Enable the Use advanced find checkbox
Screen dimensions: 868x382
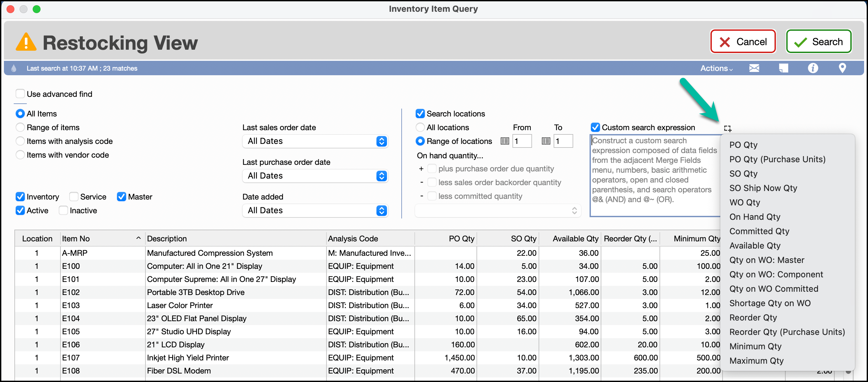(20, 94)
